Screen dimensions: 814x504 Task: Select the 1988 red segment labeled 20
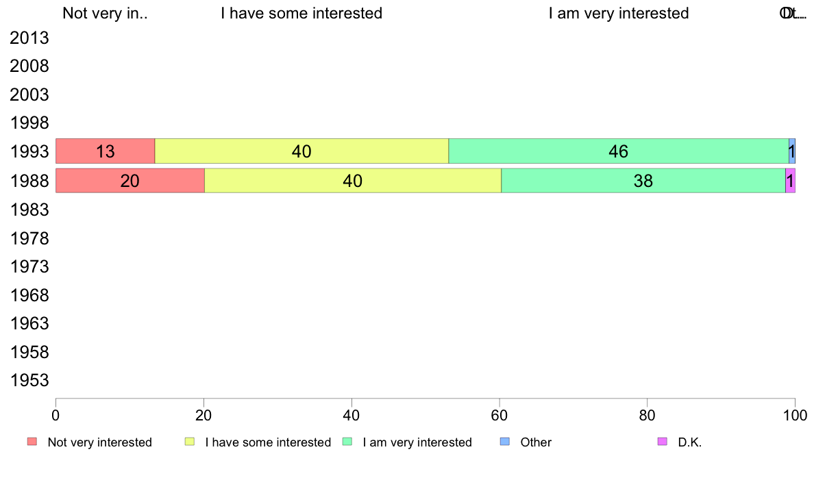130,181
